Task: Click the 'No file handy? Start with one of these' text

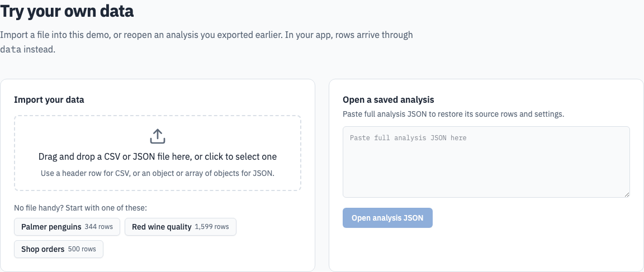Action: click(x=80, y=208)
